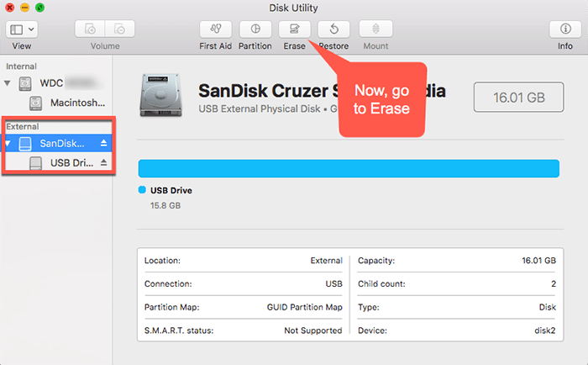The image size is (588, 365).
Task: Select the WDC internal drive
Action: 56,83
